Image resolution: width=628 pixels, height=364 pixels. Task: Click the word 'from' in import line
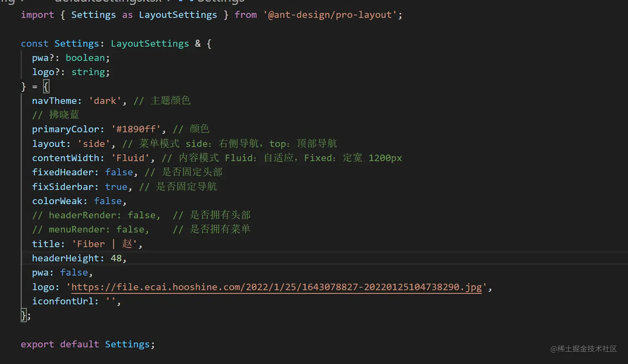tap(245, 15)
